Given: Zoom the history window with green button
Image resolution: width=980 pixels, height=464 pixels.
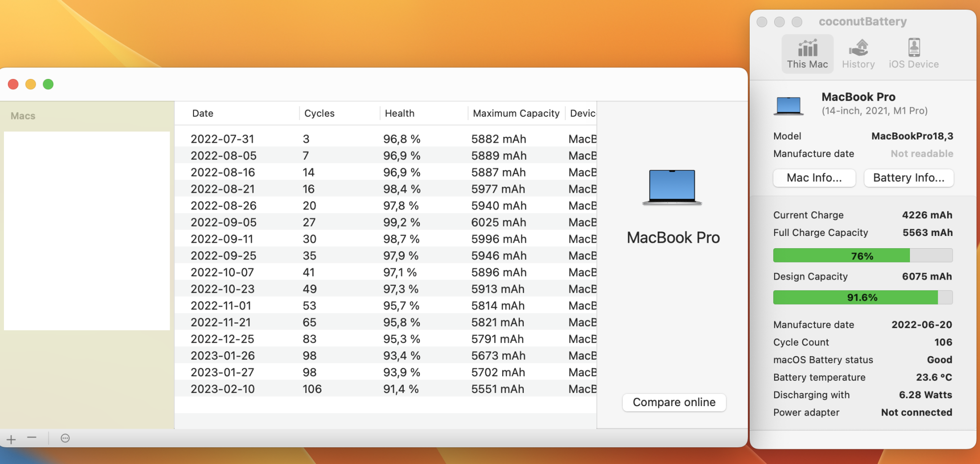Looking at the screenshot, I should click(48, 84).
